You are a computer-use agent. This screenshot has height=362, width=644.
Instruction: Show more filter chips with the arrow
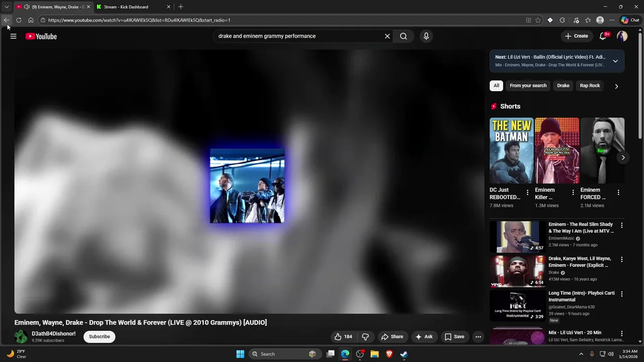pyautogui.click(x=616, y=86)
